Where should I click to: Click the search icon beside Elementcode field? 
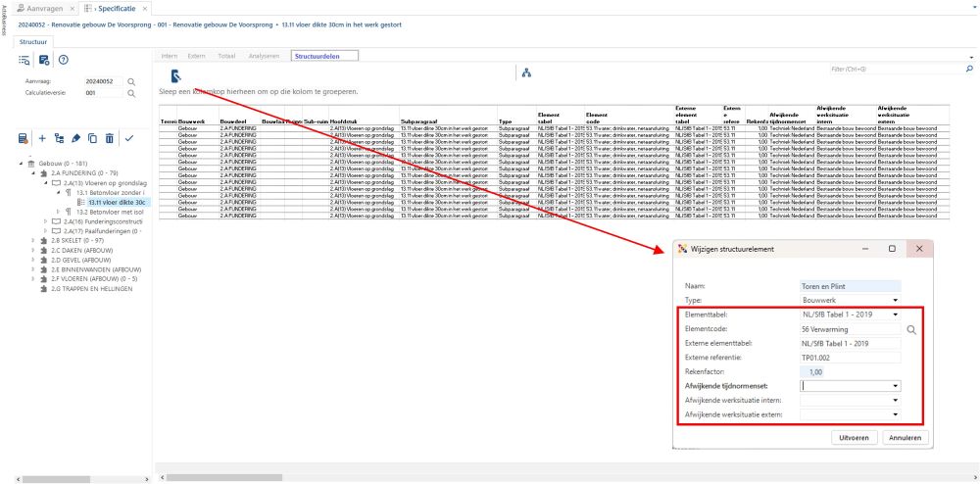[x=912, y=330]
